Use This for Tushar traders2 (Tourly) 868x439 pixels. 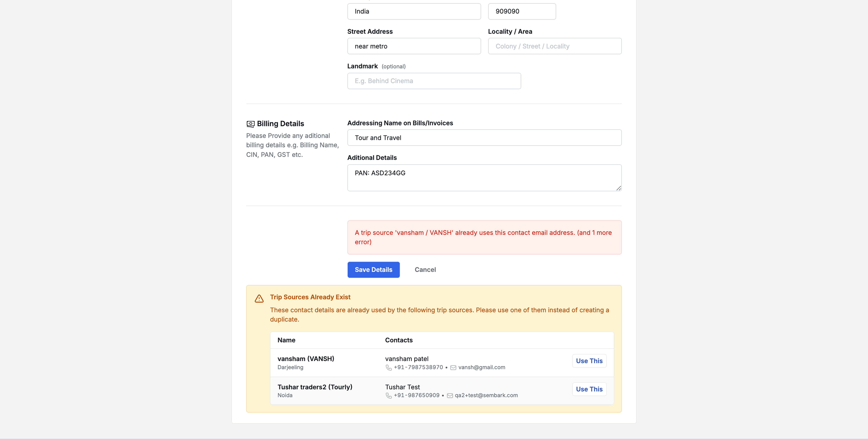tap(589, 389)
